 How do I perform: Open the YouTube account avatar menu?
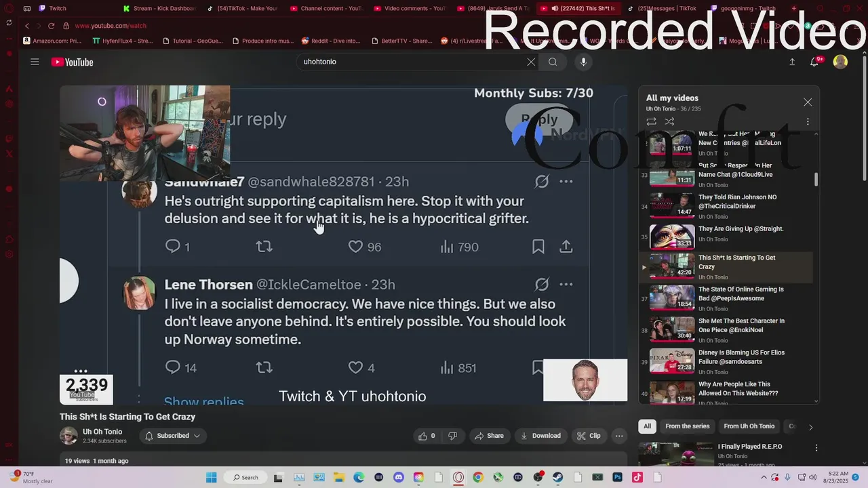840,62
